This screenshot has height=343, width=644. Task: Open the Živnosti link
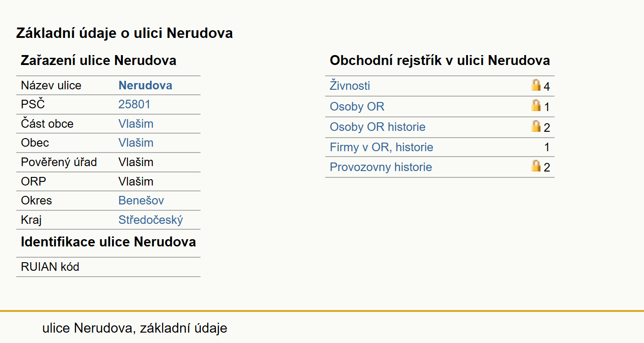coord(350,86)
